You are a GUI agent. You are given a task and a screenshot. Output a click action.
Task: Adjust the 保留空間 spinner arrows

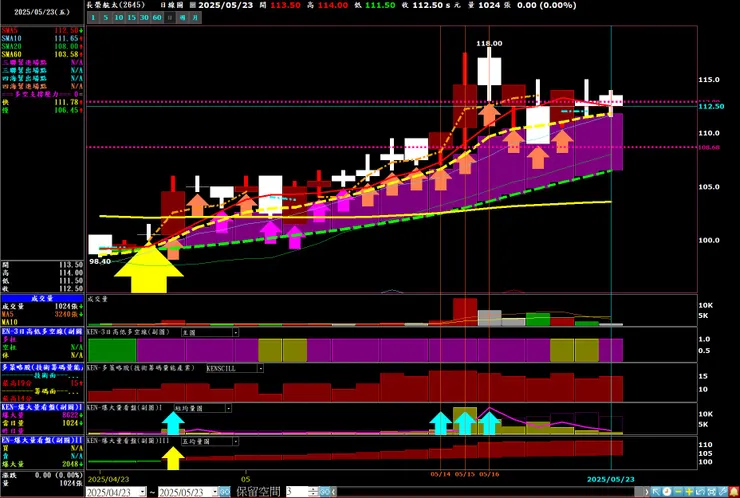tap(313, 492)
